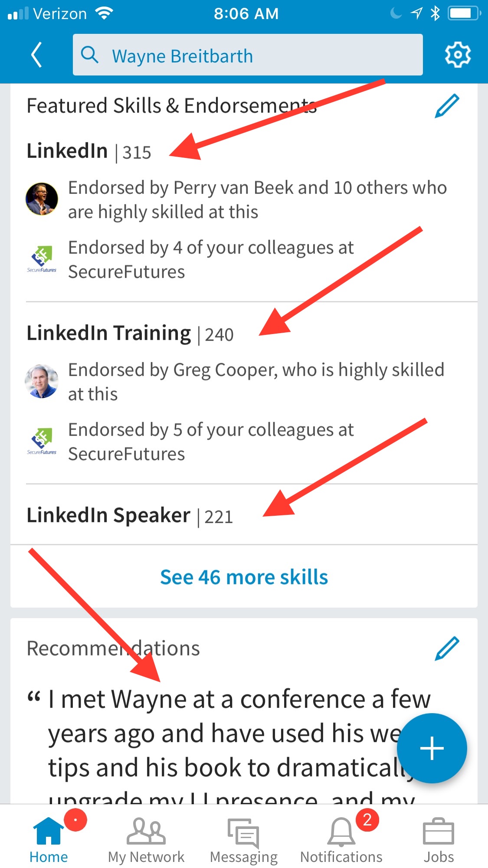
Task: Switch to the Jobs tab
Action: 439,839
